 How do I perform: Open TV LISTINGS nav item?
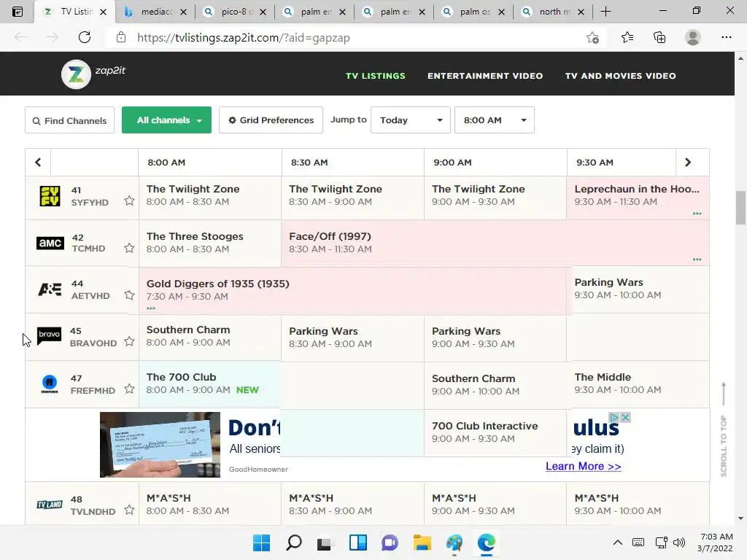pos(376,76)
